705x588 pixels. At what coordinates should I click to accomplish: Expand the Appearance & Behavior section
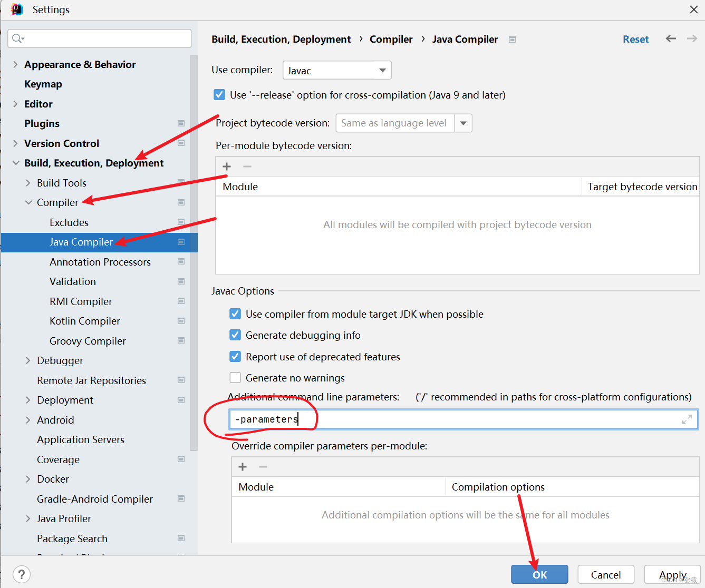[x=15, y=64]
